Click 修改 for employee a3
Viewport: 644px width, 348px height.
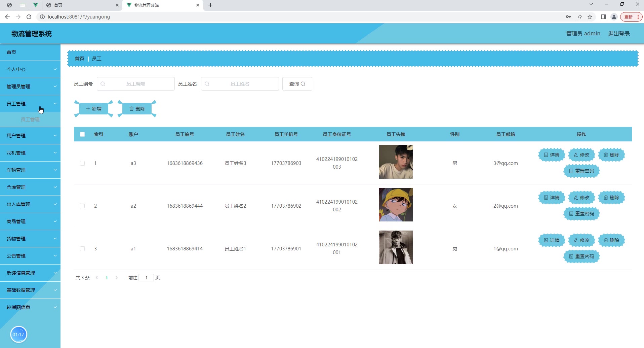(581, 155)
